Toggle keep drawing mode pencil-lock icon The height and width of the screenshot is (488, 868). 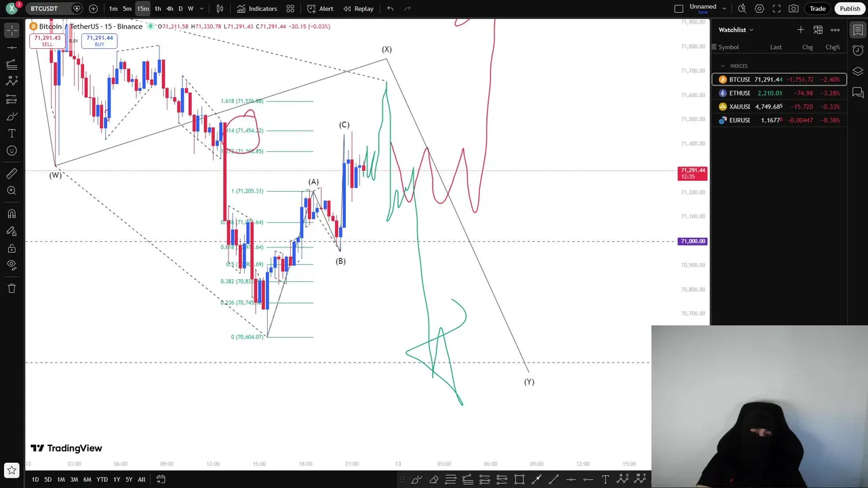pos(12,231)
